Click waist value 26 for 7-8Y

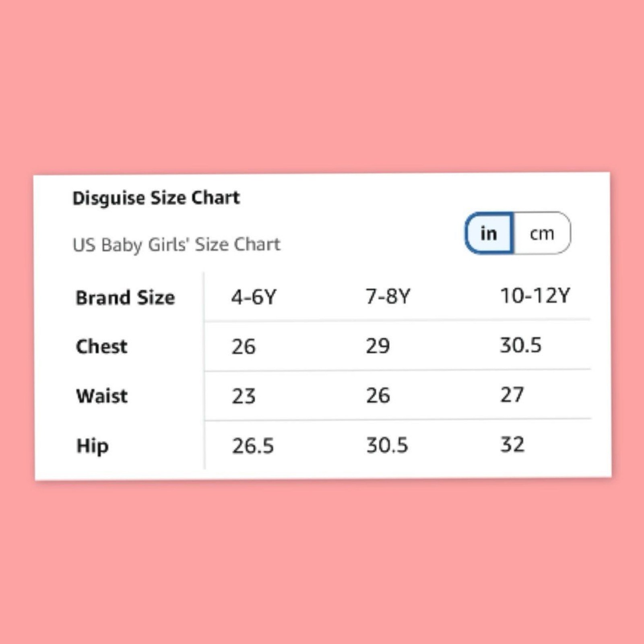(x=378, y=395)
